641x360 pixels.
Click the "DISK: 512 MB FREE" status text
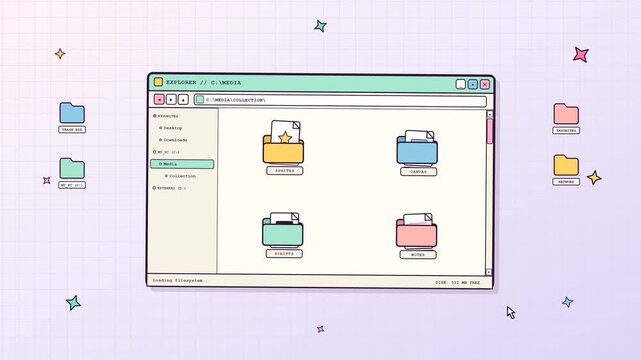[457, 282]
